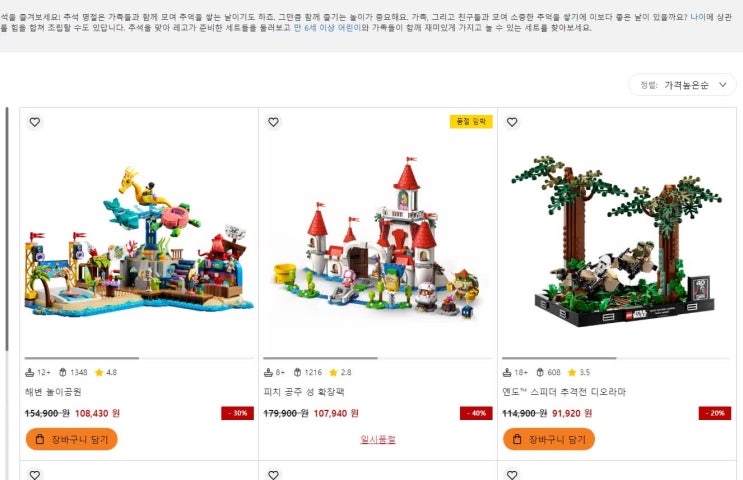The height and width of the screenshot is (480, 743).
Task: Click the 1216 piece count icon
Action: point(298,372)
